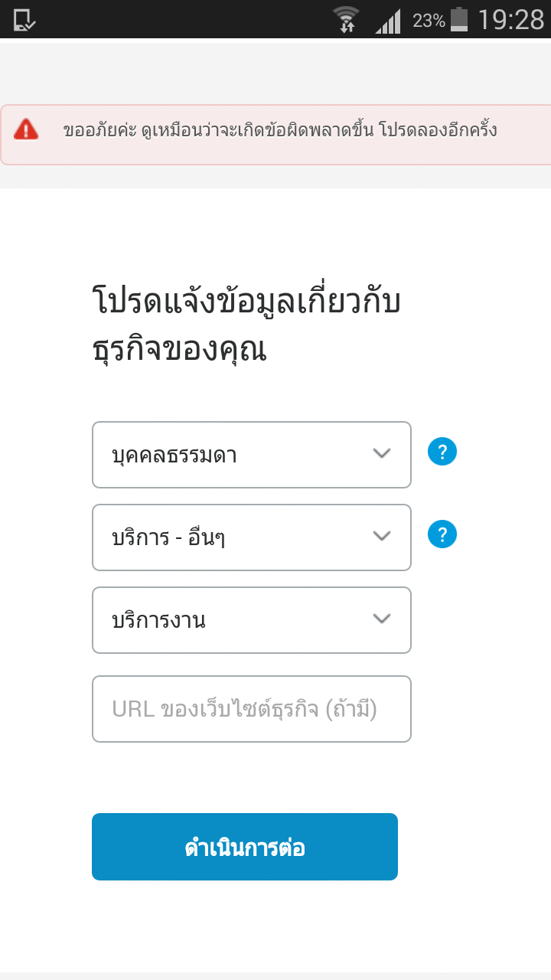The width and height of the screenshot is (551, 980).
Task: Focus the URL ของเว็บไซต์ธุรกิจ input field
Action: click(x=252, y=709)
